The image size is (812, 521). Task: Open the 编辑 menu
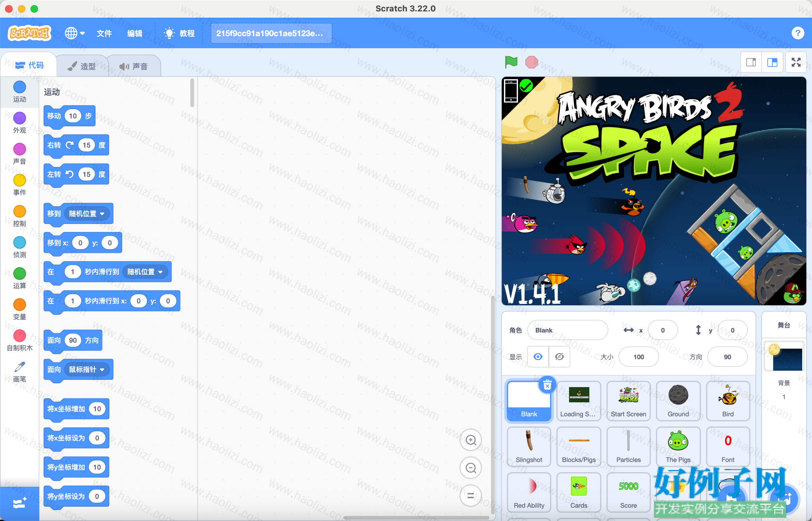point(134,33)
